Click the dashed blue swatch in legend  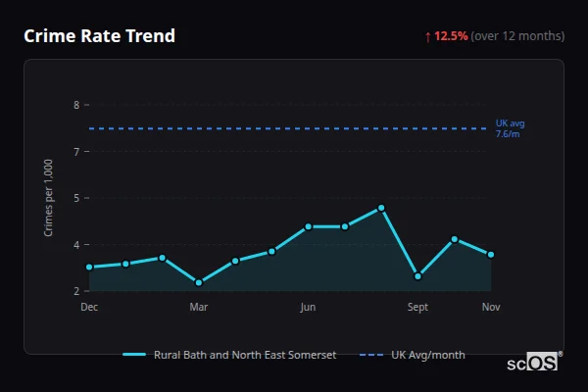click(x=371, y=355)
